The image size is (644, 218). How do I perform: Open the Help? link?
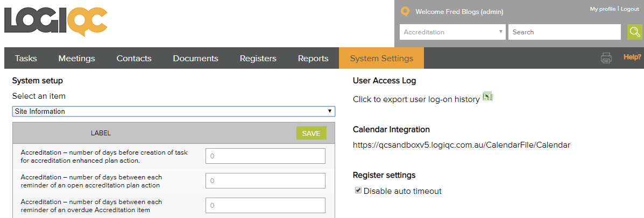[632, 57]
